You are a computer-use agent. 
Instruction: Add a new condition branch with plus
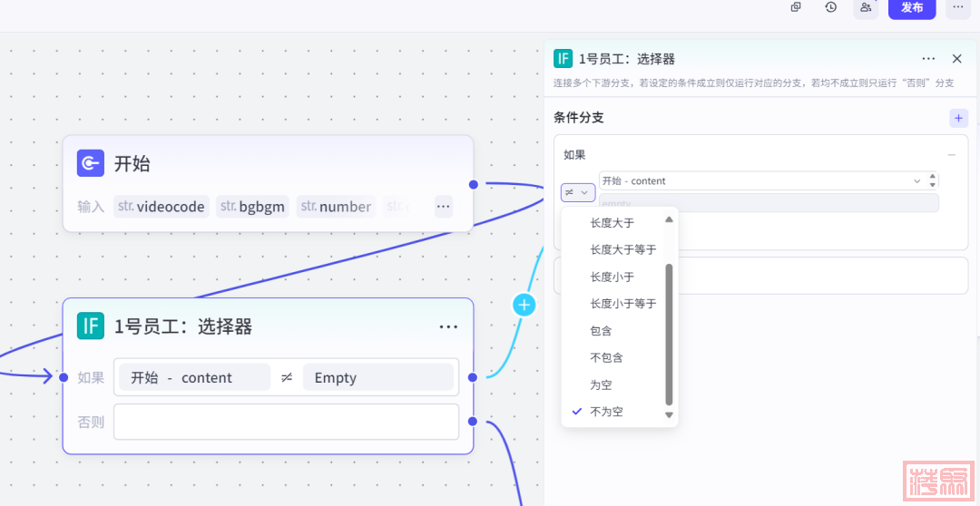[x=958, y=118]
